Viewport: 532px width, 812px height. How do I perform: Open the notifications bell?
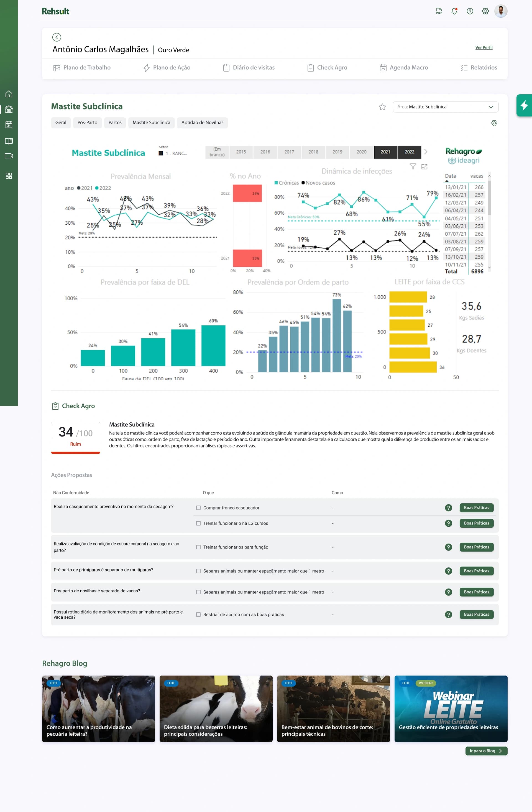click(x=454, y=11)
